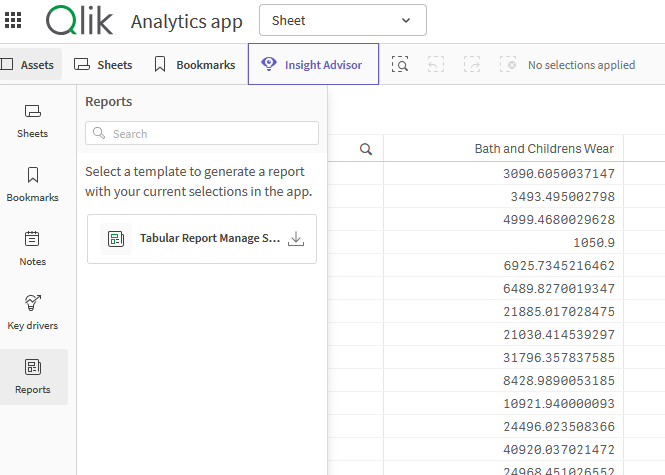Select Sheets in the left sidebar
Viewport: 665px width, 475px height.
tap(33, 120)
